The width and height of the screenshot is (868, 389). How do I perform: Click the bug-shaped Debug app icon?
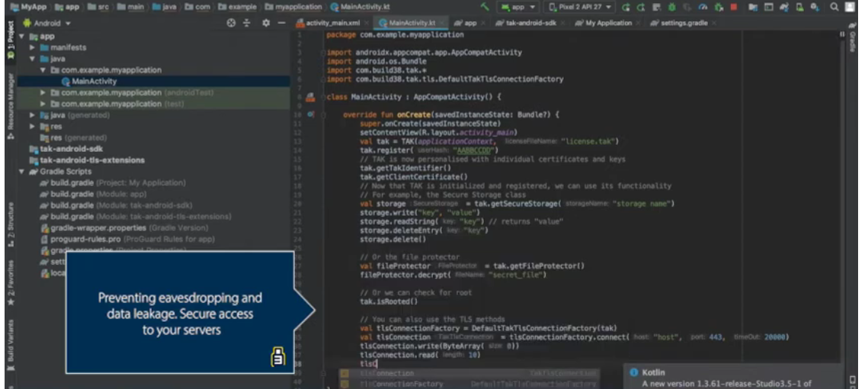pos(671,7)
